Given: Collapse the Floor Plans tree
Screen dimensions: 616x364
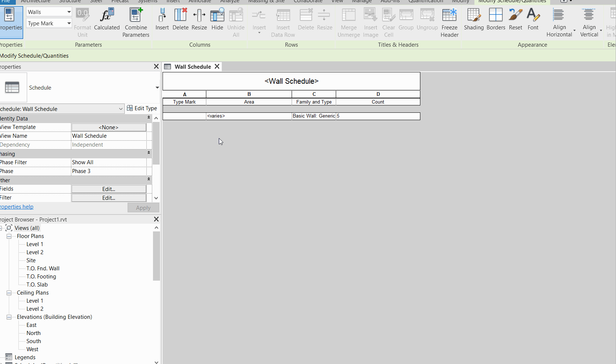Looking at the screenshot, I should 9,236.
